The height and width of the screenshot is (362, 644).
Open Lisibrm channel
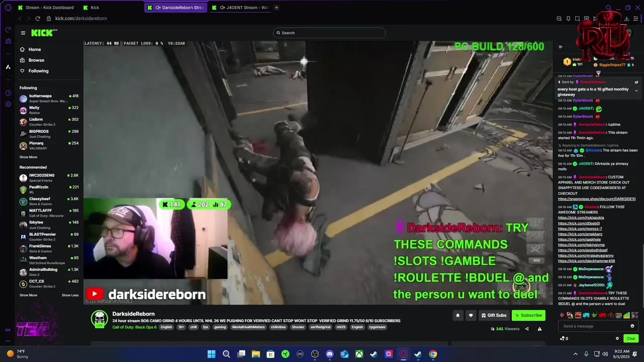pos(49,122)
